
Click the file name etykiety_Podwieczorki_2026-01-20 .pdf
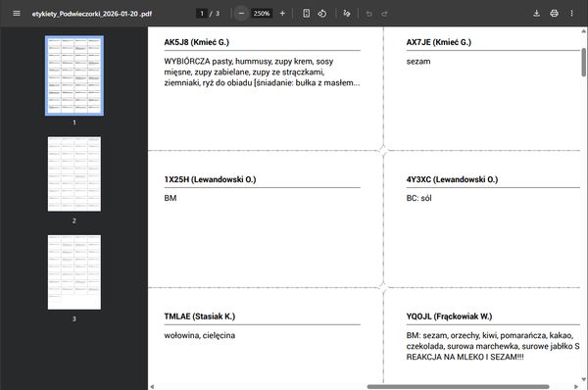coord(91,14)
